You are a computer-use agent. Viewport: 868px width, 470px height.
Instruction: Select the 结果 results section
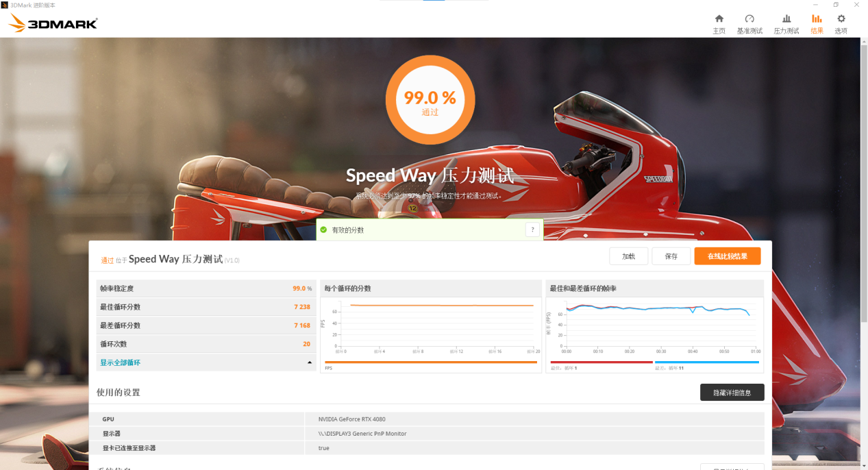pos(817,24)
